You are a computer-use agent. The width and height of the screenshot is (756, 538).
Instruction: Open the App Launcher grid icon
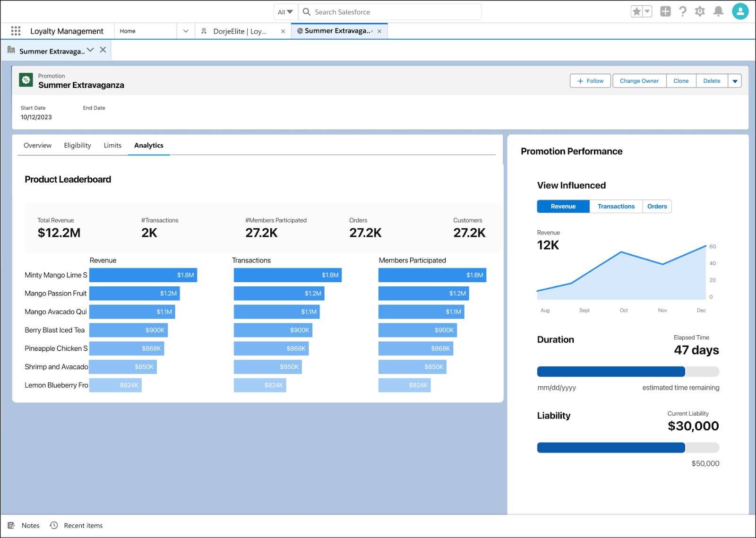(x=16, y=31)
